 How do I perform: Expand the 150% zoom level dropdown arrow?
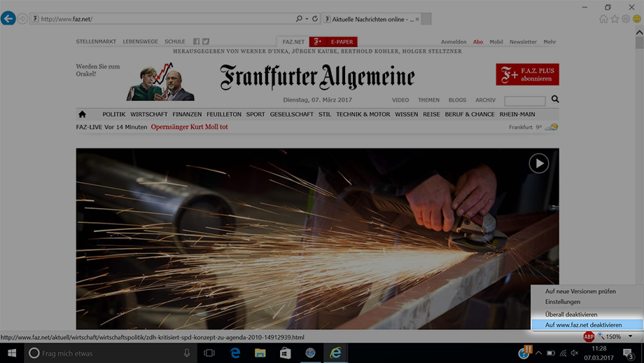pyautogui.click(x=630, y=337)
